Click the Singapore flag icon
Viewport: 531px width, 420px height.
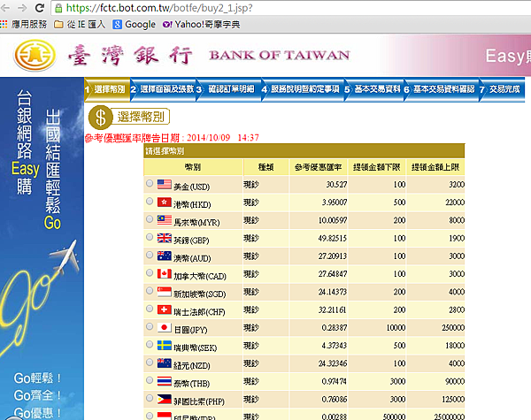[165, 292]
